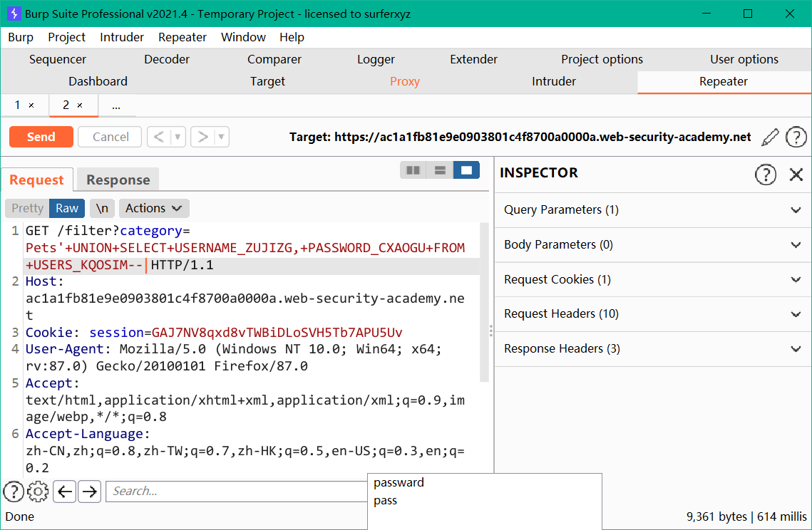
Task: Switch to the Comparer tab
Action: point(274,60)
